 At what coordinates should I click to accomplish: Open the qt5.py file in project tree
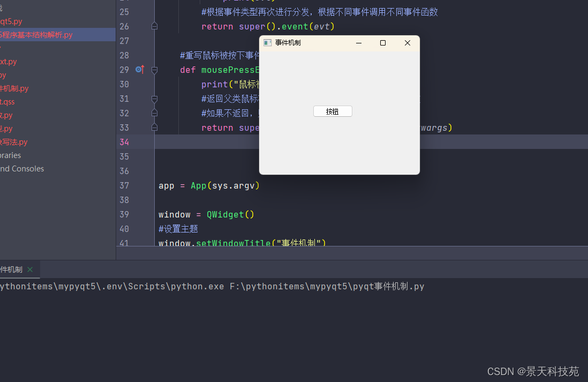click(x=11, y=21)
